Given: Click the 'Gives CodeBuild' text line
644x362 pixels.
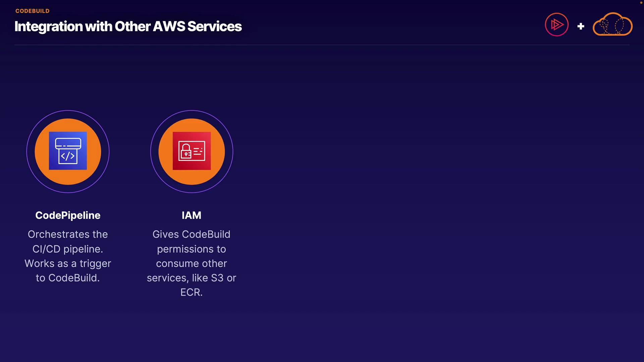Looking at the screenshot, I should [x=192, y=234].
